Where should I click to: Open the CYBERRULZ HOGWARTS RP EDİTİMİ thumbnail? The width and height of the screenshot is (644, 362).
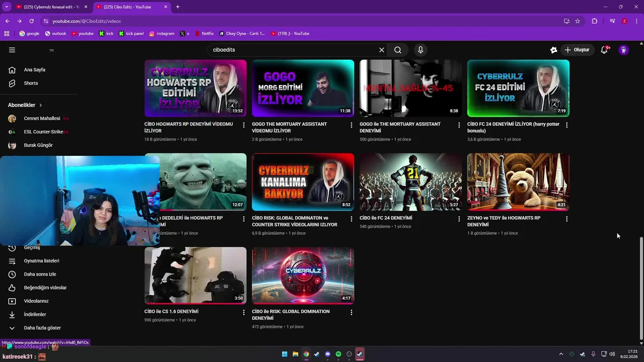tap(195, 88)
